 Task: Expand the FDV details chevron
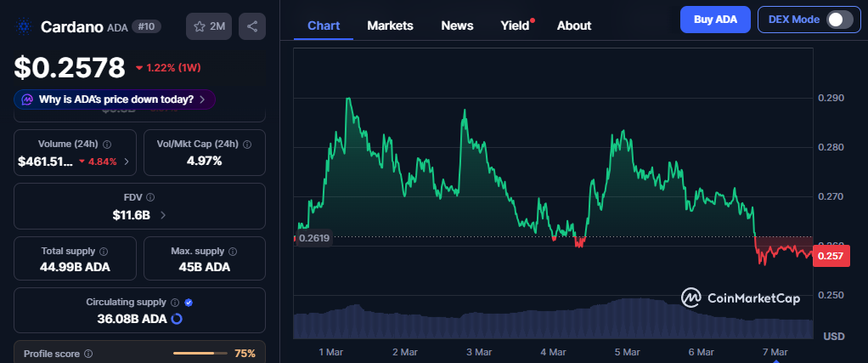163,215
